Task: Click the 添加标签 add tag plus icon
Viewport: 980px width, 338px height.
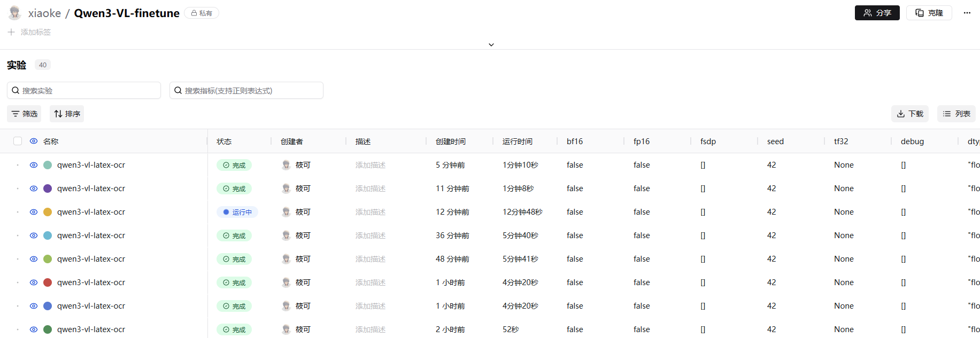Action: point(11,32)
